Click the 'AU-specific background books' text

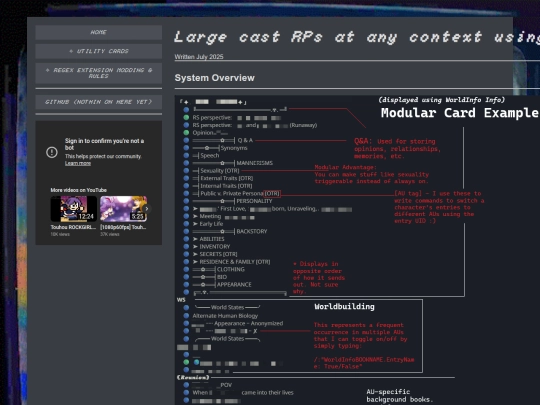click(x=400, y=395)
